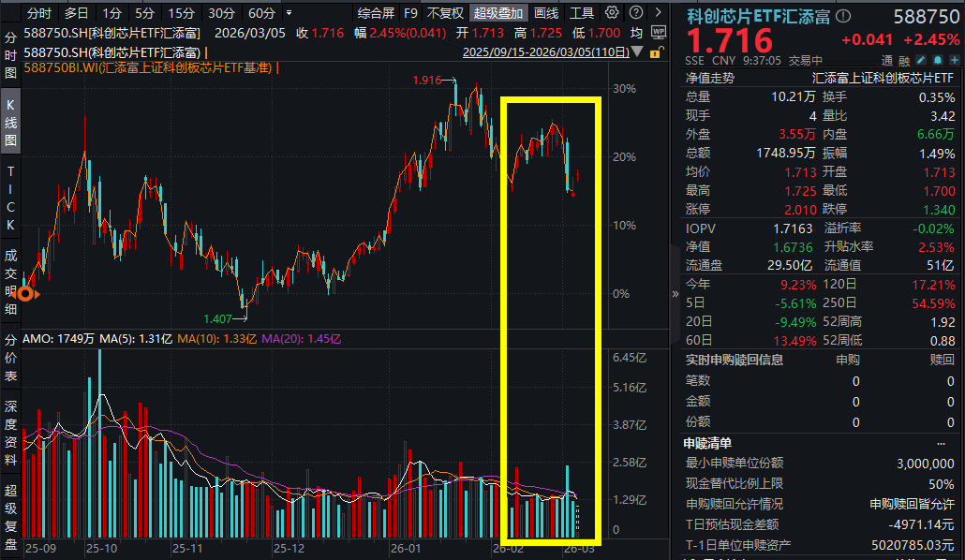Open the settings gear in chart toolbar
This screenshot has height=560, width=965.
click(x=613, y=13)
